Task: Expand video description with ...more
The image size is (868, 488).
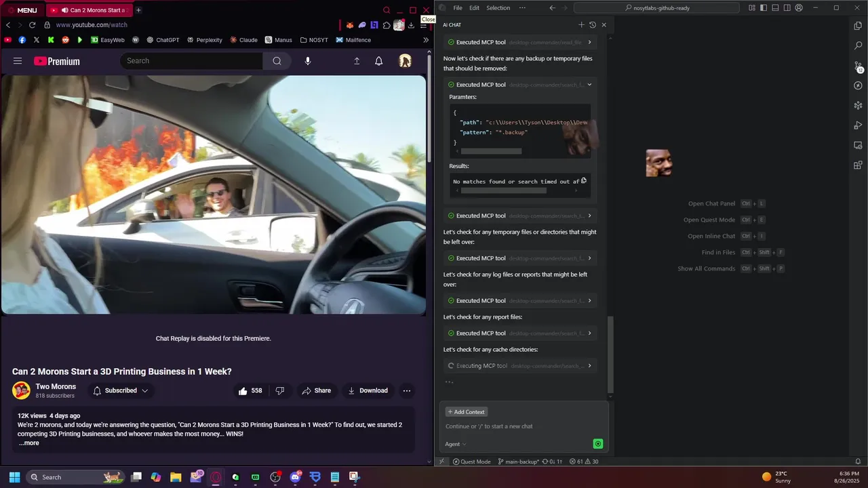Action: click(x=29, y=443)
